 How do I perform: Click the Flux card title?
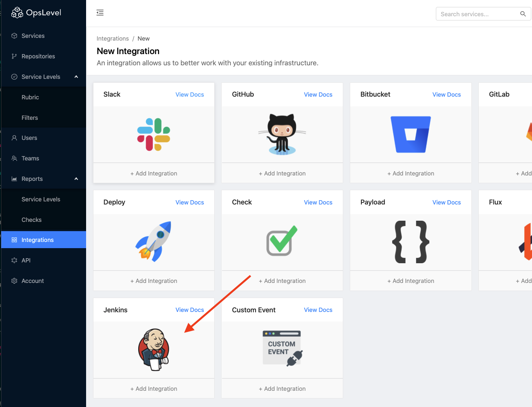[x=495, y=202]
